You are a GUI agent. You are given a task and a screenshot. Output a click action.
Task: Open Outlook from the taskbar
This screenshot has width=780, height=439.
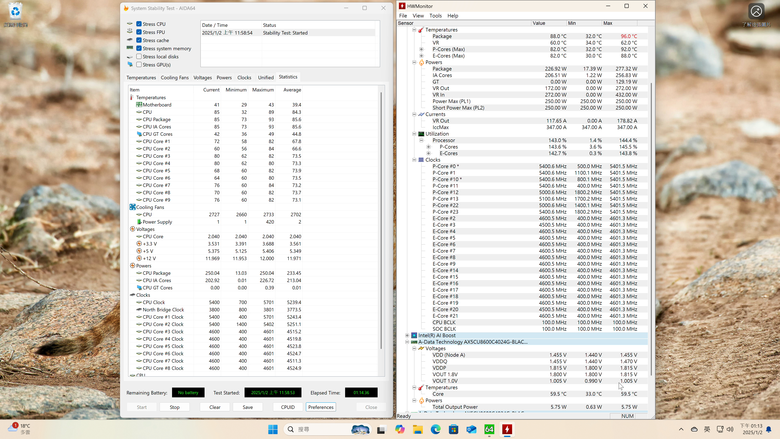point(471,430)
